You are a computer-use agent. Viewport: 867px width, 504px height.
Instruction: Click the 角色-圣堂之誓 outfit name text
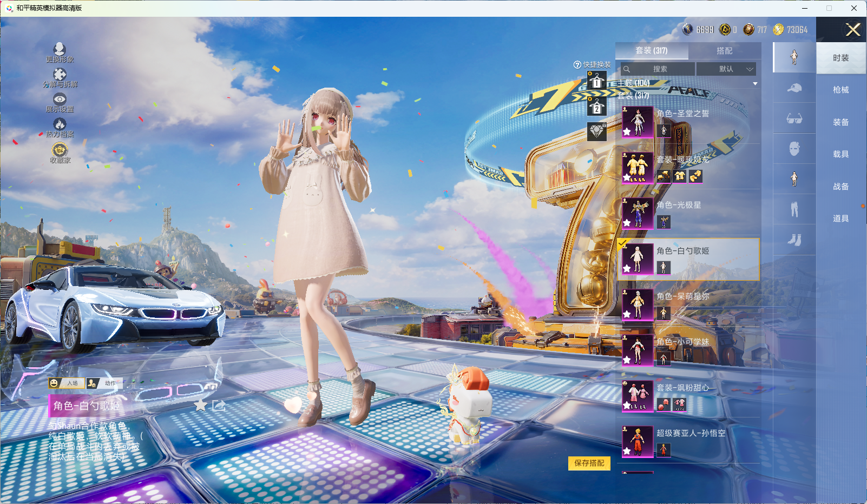pos(682,114)
